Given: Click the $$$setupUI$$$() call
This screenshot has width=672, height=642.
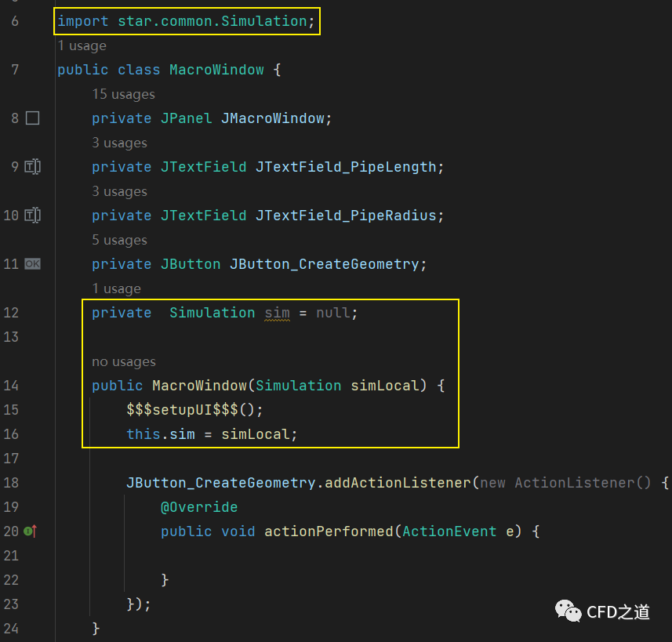Looking at the screenshot, I should 194,410.
